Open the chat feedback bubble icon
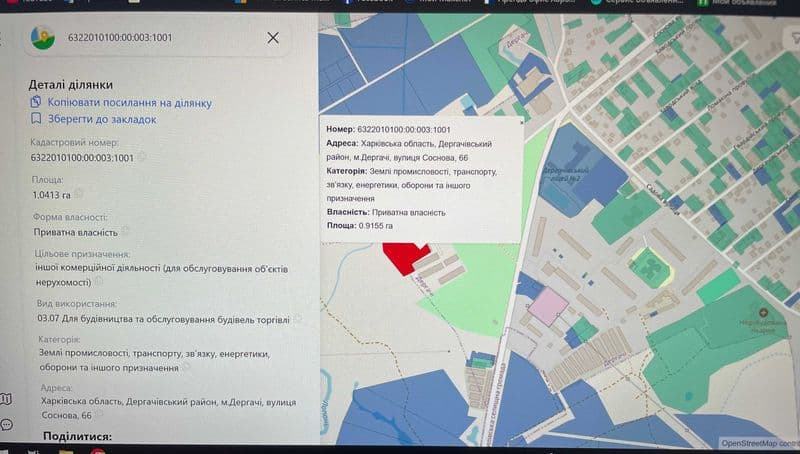 tap(7, 424)
